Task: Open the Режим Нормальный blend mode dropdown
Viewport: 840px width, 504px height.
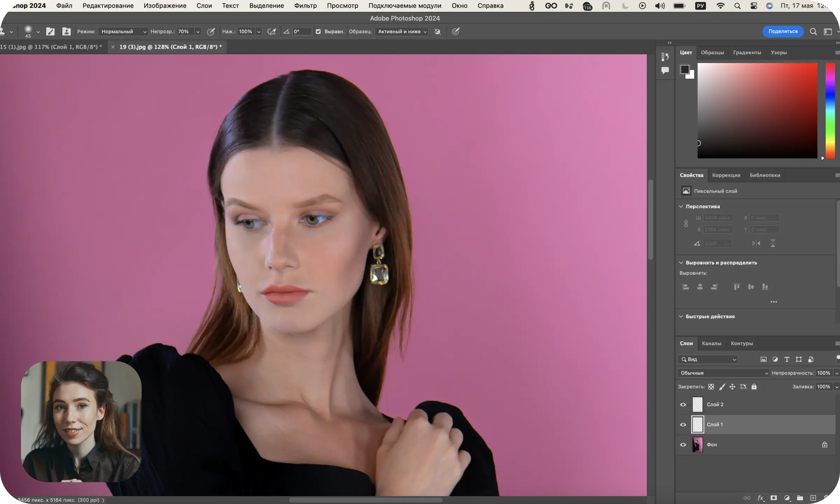Action: 123,31
